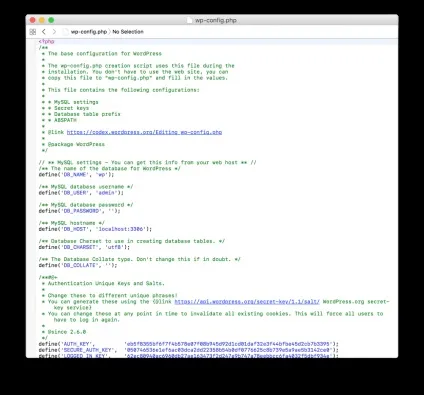
Task: Click the '@package WordPress' comment line
Action: [x=76, y=144]
